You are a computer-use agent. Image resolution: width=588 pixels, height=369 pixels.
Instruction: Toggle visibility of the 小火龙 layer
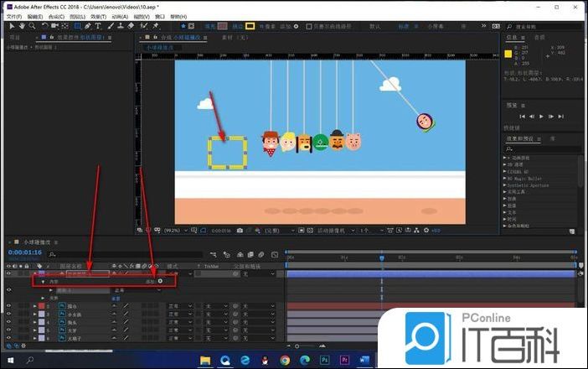coord(9,314)
